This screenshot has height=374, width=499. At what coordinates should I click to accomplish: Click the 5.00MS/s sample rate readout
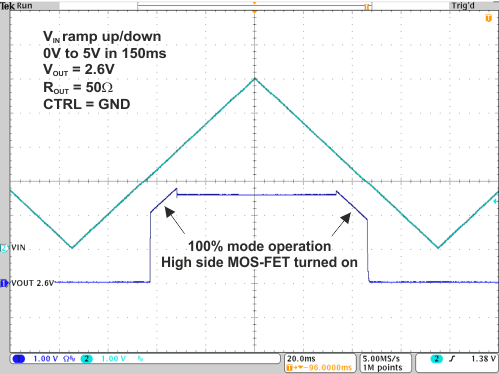(381, 359)
